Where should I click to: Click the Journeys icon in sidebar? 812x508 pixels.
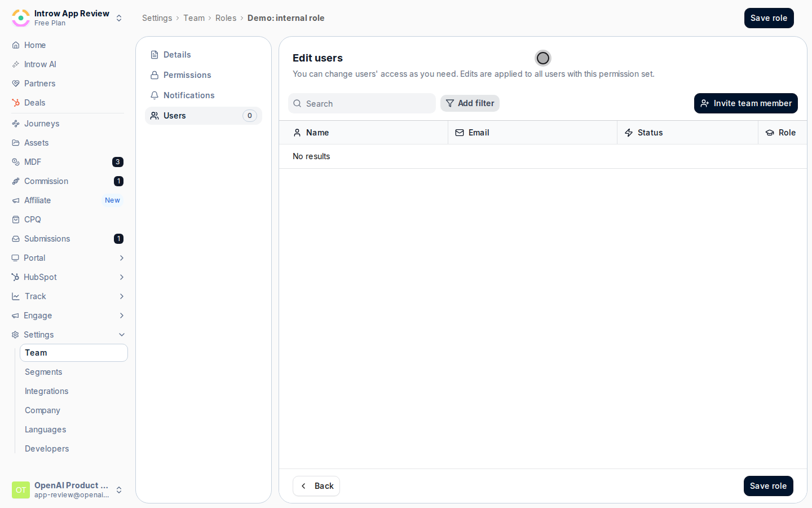(16, 124)
